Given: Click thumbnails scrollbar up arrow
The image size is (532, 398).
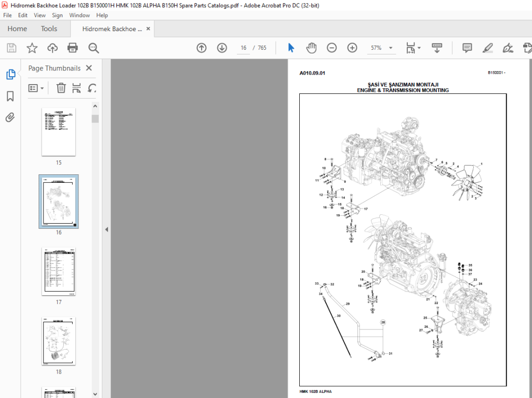Looking at the screenshot, I should tap(95, 106).
